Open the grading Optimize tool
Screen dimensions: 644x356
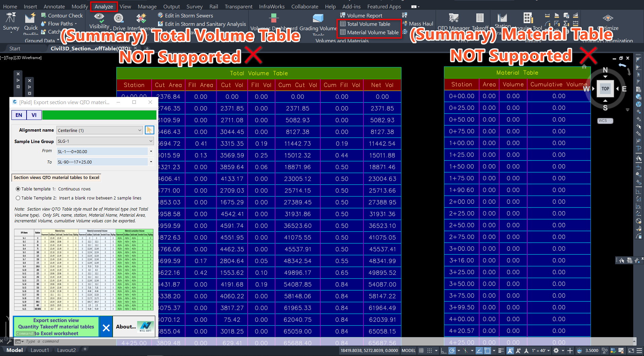(x=608, y=22)
